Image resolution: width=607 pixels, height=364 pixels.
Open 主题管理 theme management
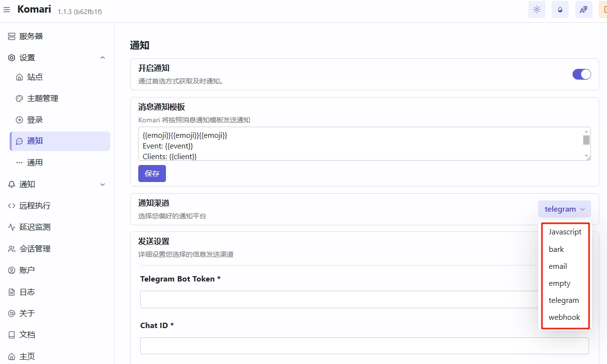(42, 99)
